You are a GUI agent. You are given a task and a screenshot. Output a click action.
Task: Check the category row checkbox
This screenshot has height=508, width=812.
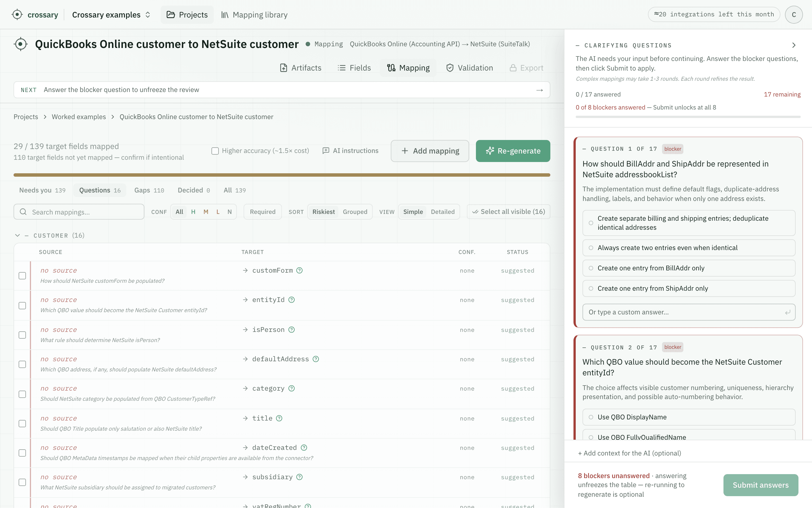point(22,394)
